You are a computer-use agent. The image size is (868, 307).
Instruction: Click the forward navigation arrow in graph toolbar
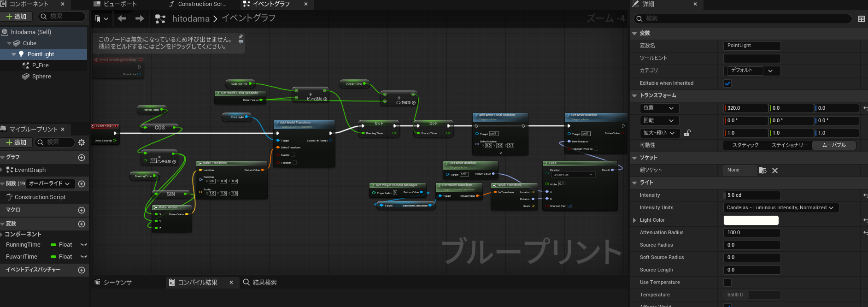(140, 18)
